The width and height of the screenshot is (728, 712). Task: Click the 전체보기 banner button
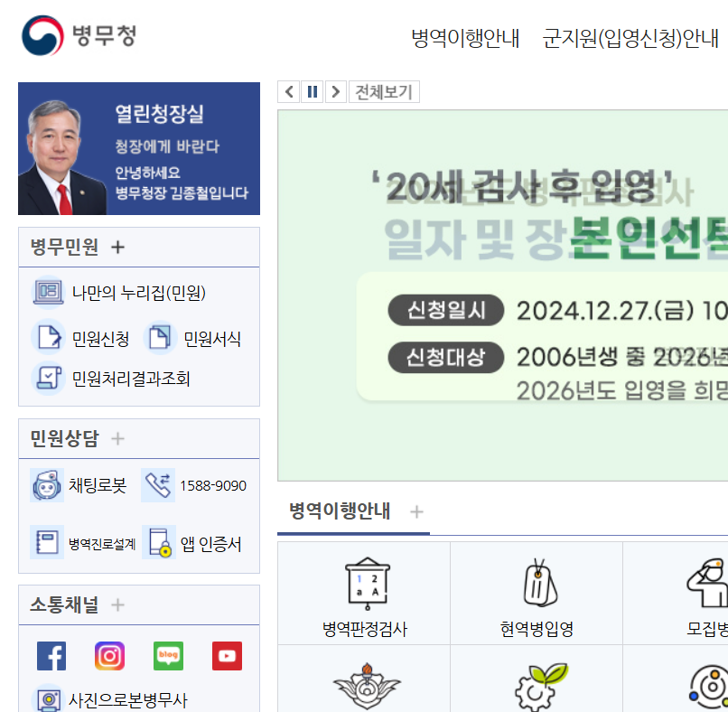[x=384, y=91]
